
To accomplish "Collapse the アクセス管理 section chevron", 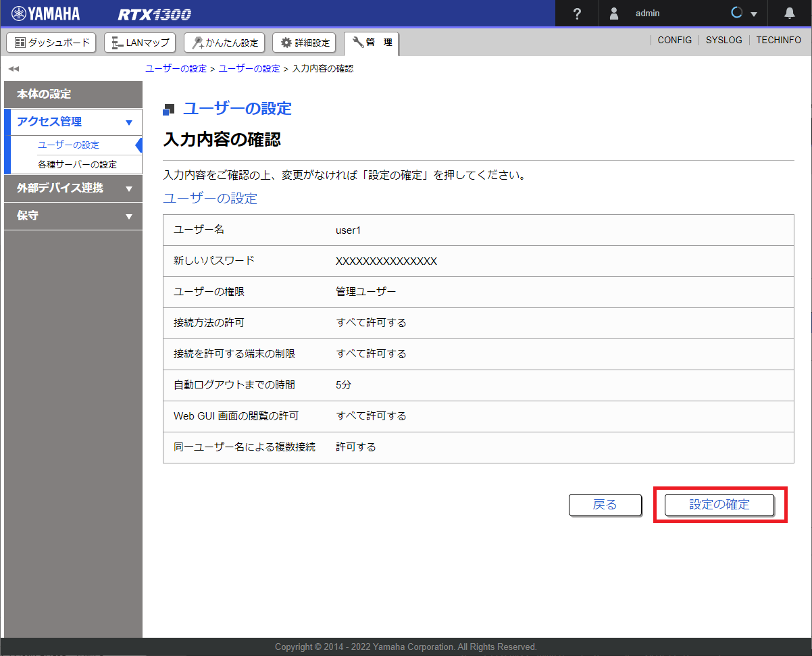I will [129, 122].
